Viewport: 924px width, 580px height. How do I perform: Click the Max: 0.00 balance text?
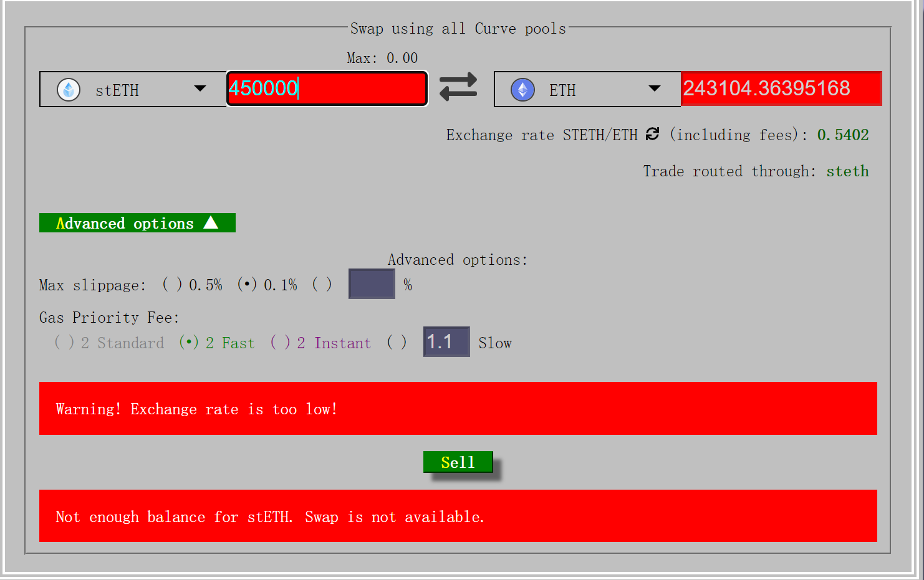[x=382, y=58]
